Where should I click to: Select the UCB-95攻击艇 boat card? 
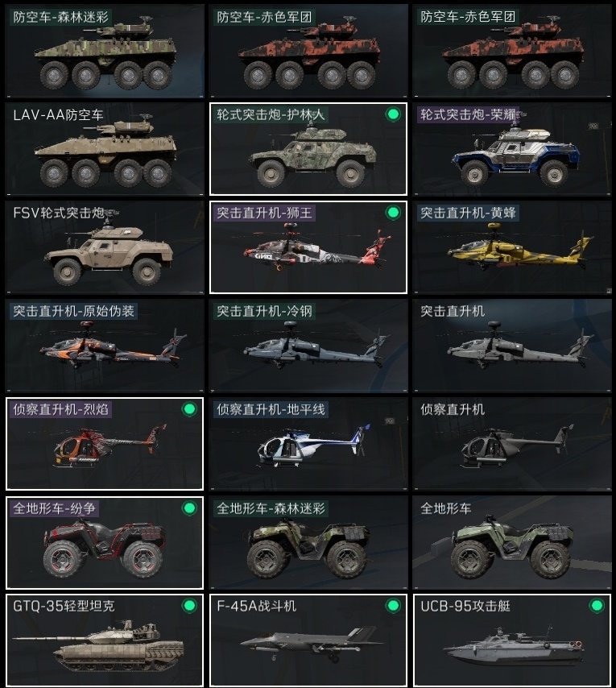tap(512, 640)
